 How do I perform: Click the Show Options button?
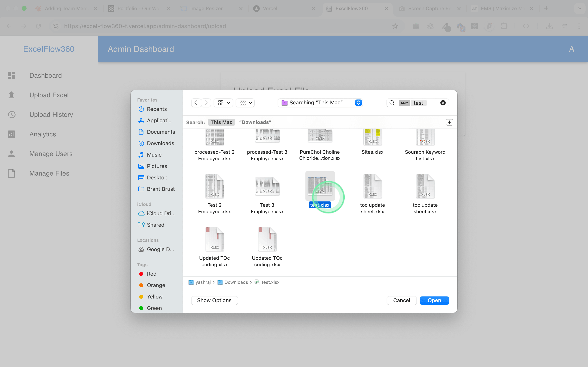point(214,300)
